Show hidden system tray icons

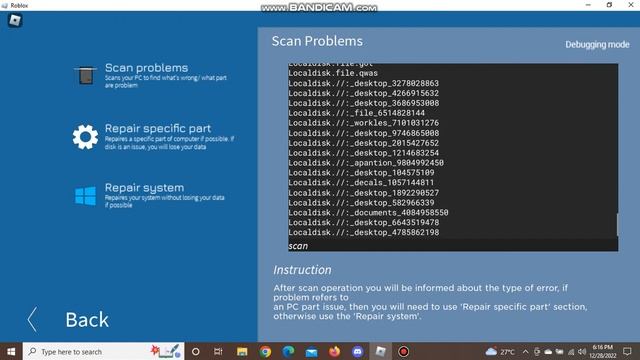point(525,351)
